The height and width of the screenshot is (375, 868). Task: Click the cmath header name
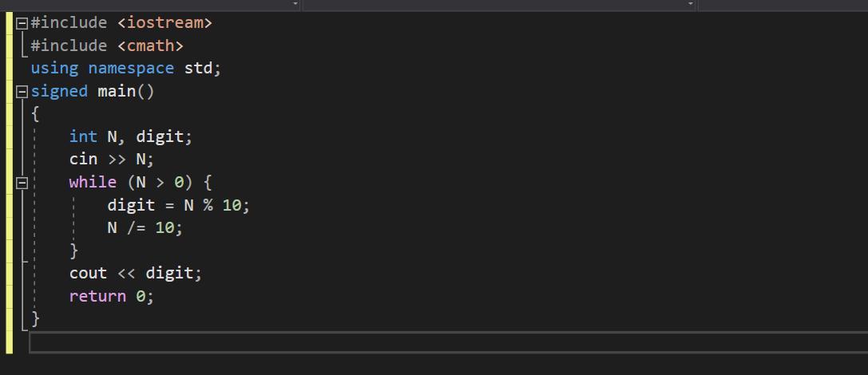[151, 45]
